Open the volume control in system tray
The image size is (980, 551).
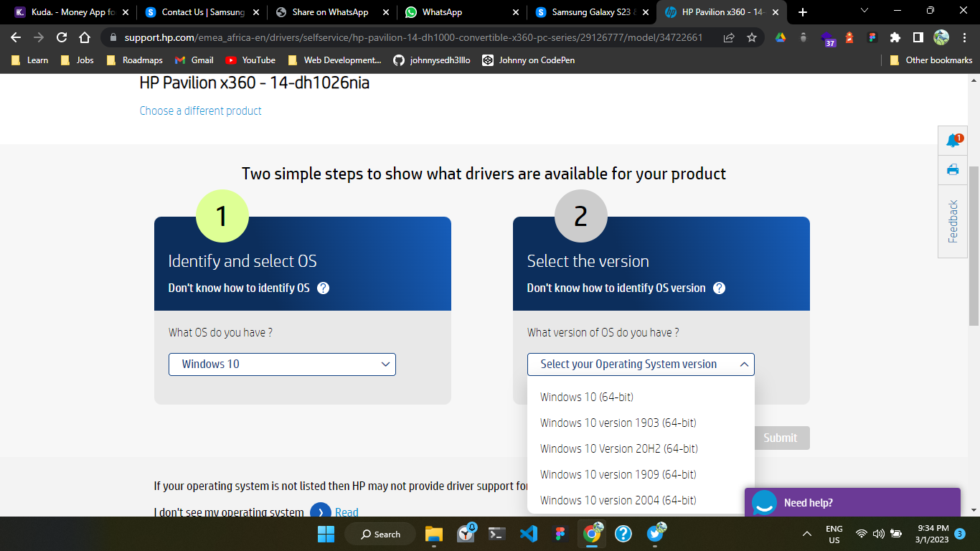pyautogui.click(x=879, y=534)
